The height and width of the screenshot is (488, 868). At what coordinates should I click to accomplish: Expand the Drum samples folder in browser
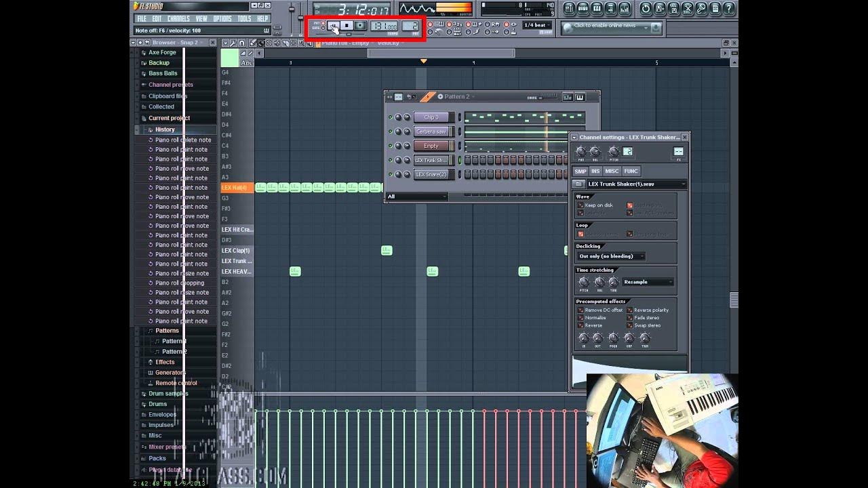click(168, 393)
